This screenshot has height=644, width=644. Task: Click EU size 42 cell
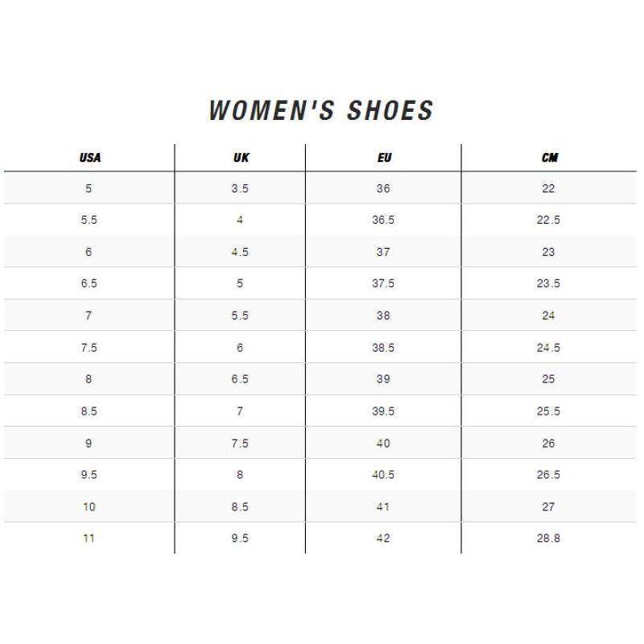(383, 539)
